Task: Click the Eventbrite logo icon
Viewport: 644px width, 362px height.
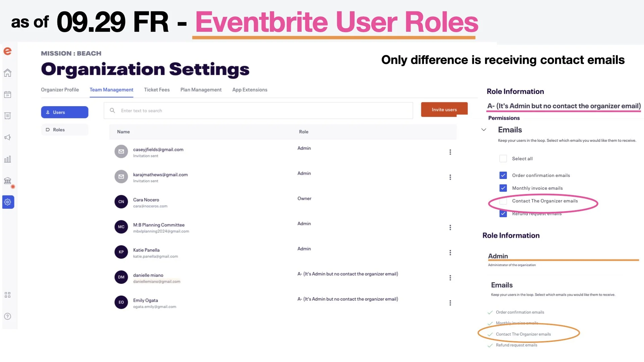Action: [x=7, y=51]
